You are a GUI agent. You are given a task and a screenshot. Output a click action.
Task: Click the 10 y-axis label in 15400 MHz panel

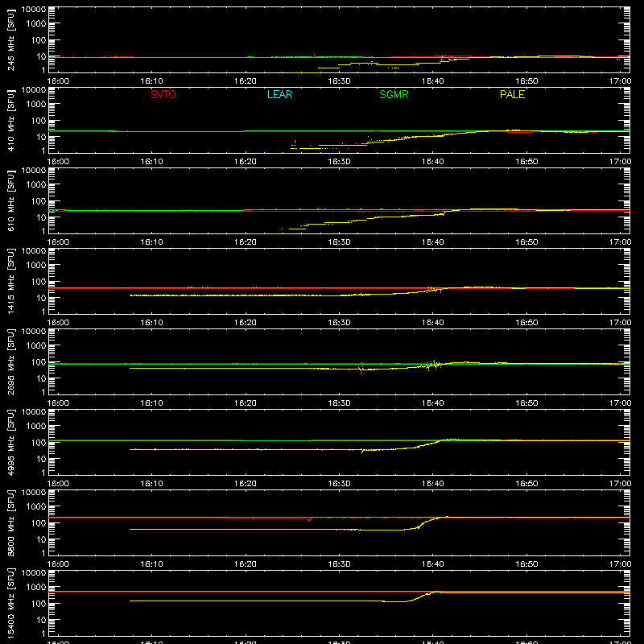click(x=41, y=620)
